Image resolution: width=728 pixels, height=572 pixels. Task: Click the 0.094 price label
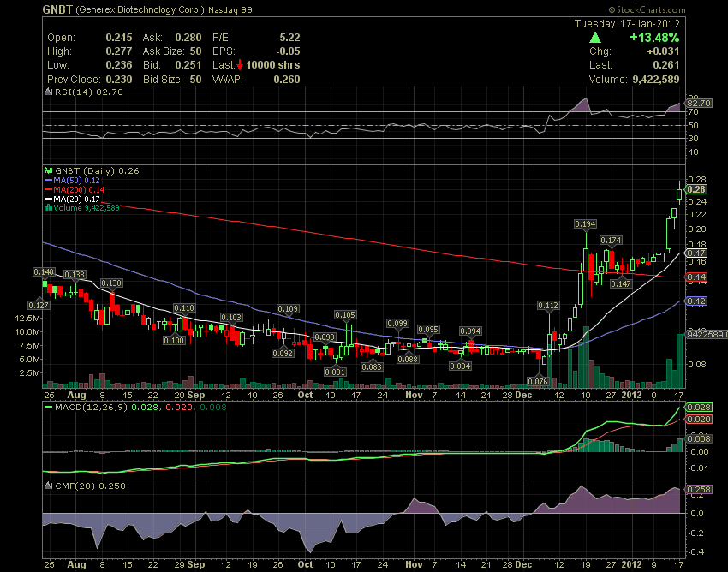coord(470,331)
